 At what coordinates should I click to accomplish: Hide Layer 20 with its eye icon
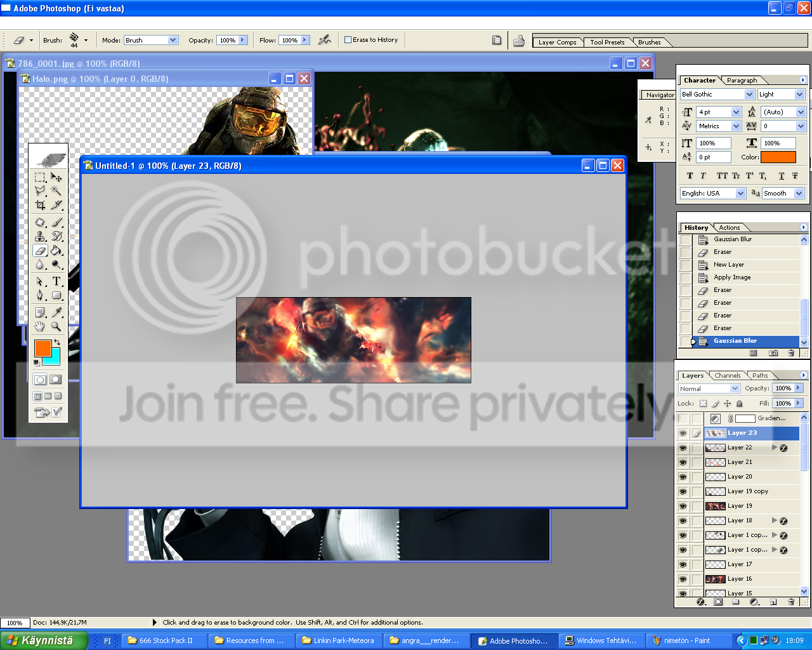(683, 477)
